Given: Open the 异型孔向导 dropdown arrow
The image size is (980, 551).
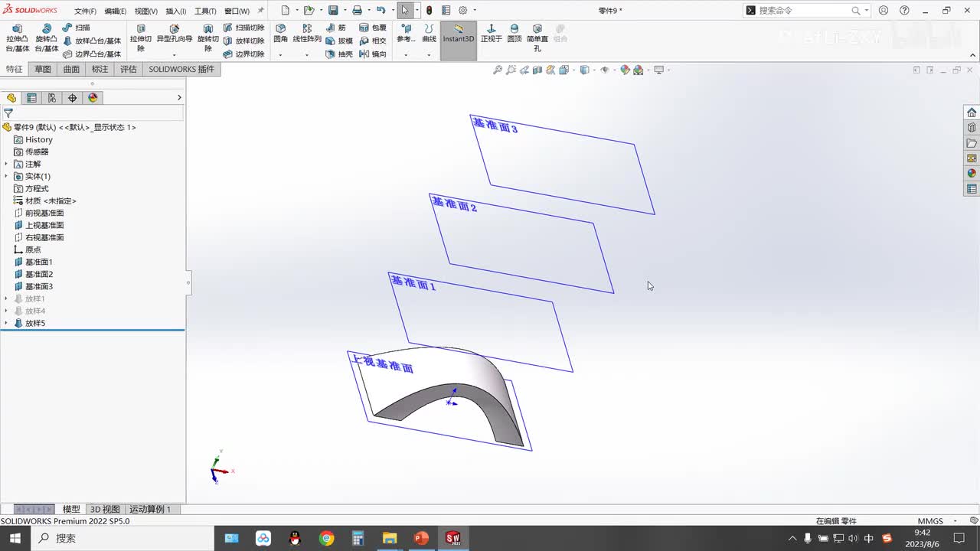Looking at the screenshot, I should coord(175,54).
